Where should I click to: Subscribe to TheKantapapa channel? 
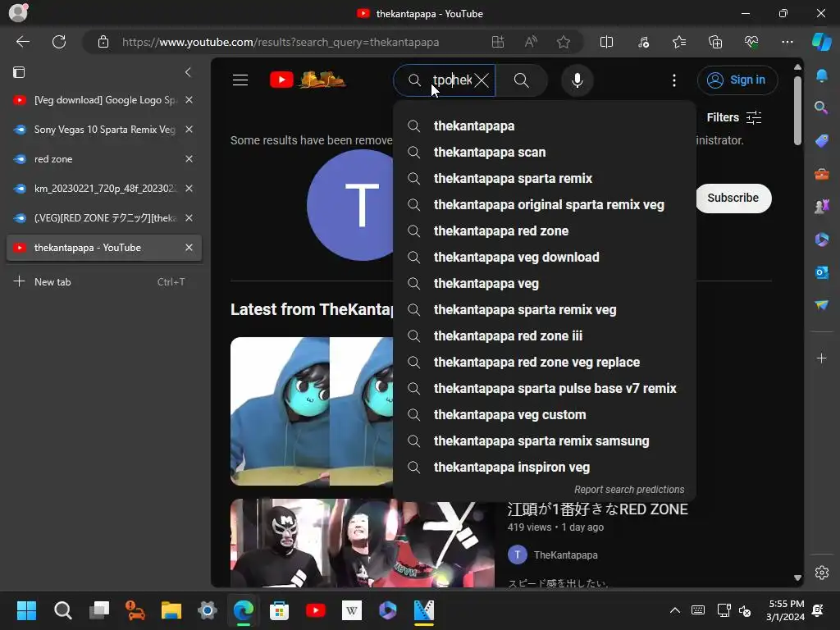click(733, 199)
